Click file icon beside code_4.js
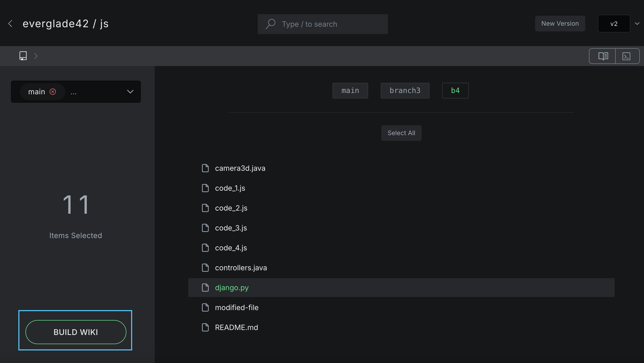The image size is (644, 363). [205, 248]
